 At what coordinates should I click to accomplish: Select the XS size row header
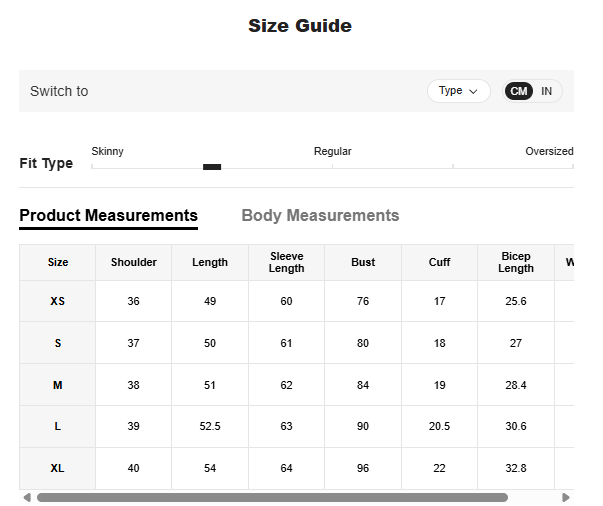pos(58,301)
